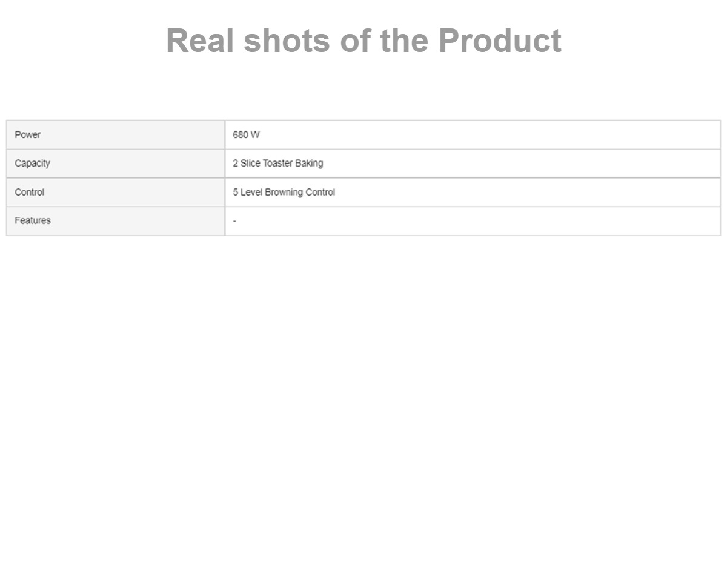Click the dash value in the Features row

(234, 221)
